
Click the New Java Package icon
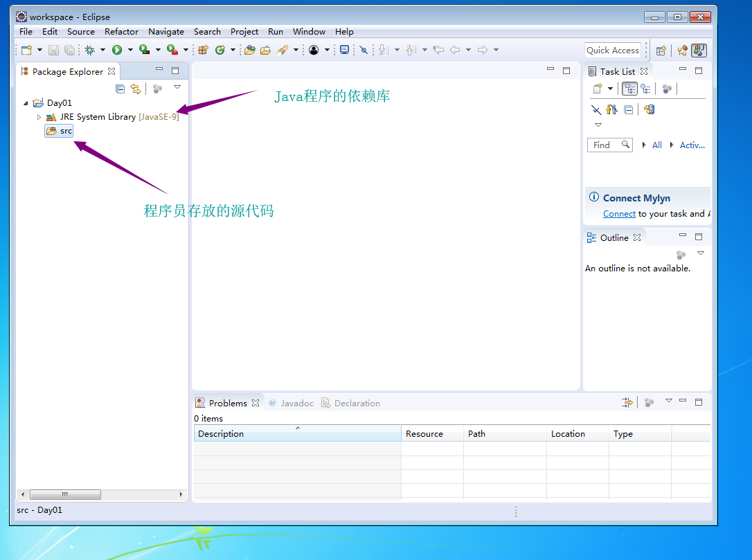204,50
